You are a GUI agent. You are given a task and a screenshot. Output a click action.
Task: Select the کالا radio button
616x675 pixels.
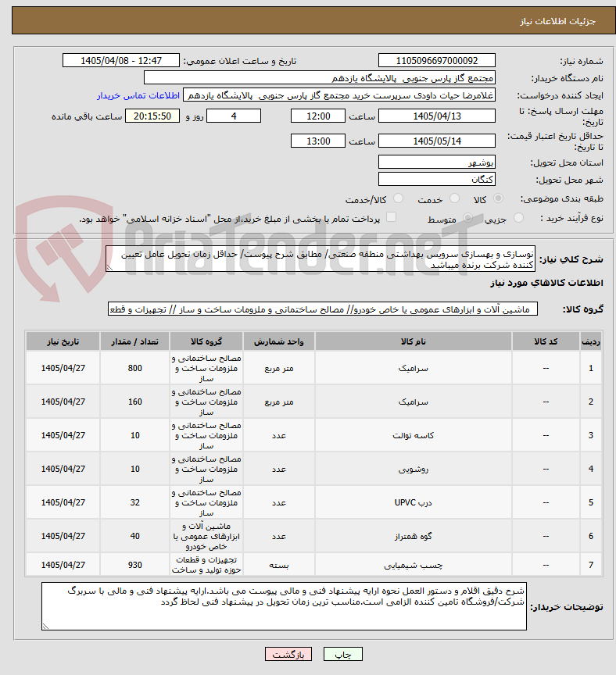pyautogui.click(x=498, y=198)
